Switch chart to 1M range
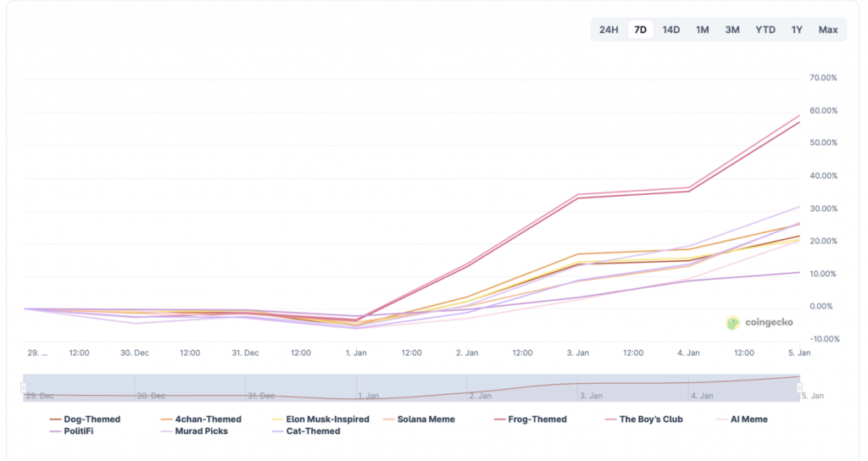The image size is (868, 461). click(702, 30)
